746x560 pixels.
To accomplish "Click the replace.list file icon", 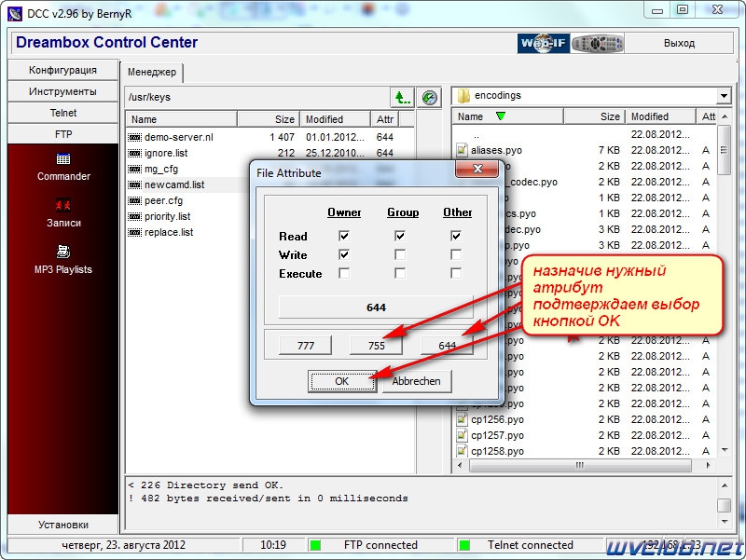I will click(135, 232).
